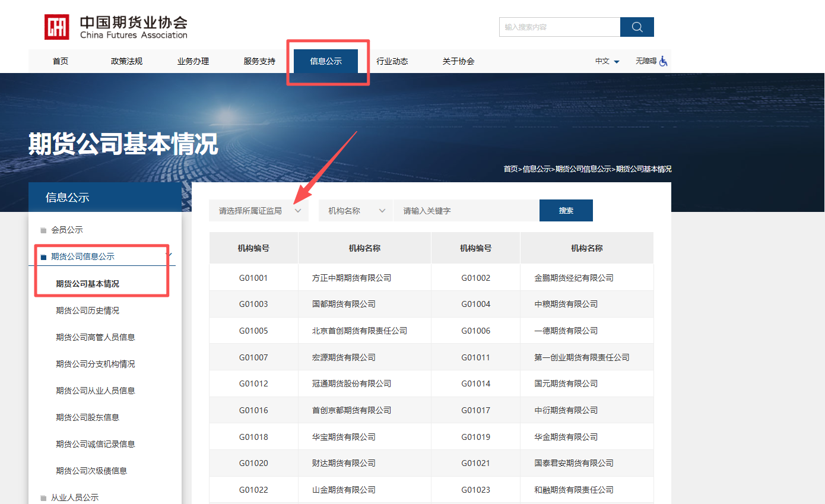Open 会员公示 in the sidebar

click(67, 230)
